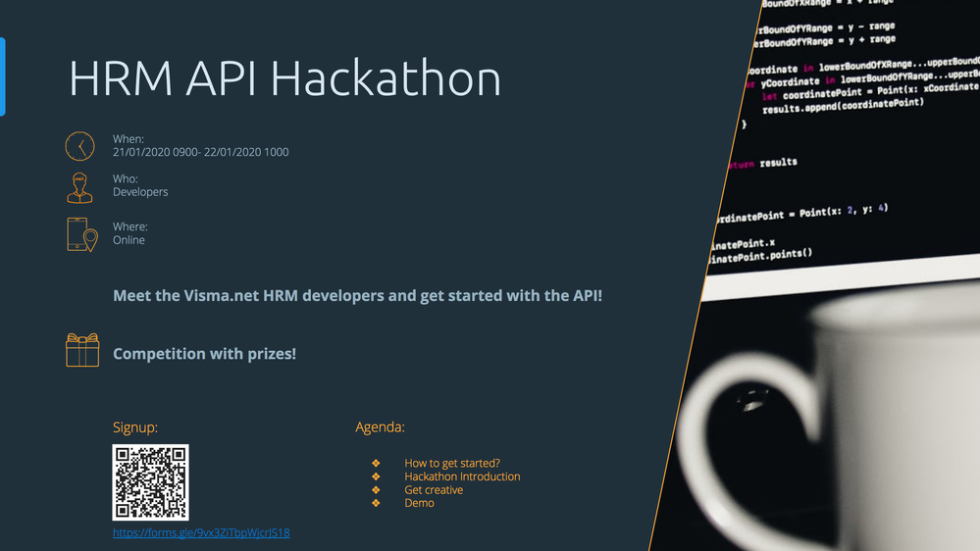Click the code line 'results.append(coordinatePoint)'
The height and width of the screenshot is (551, 980).
coord(843,106)
